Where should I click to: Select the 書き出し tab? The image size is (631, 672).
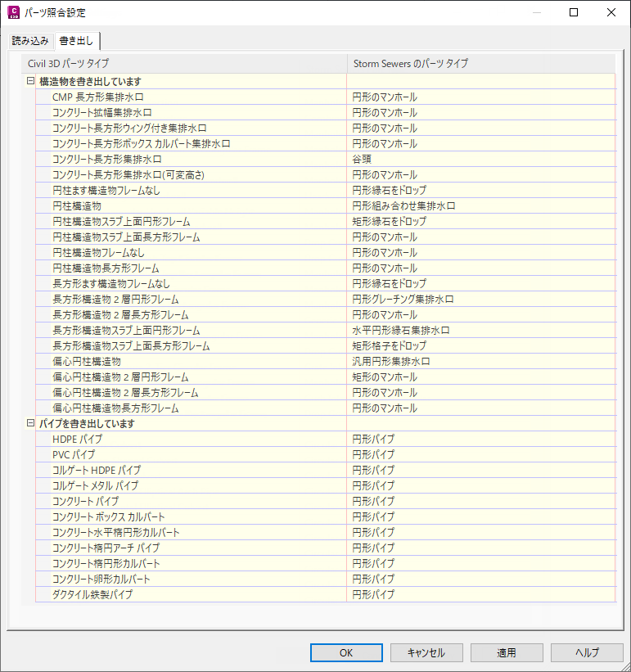pos(76,41)
